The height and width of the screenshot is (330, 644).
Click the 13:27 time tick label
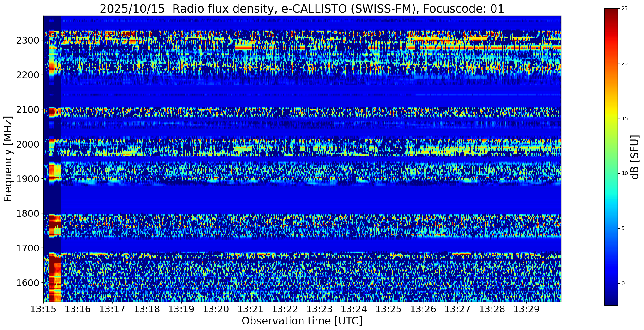(x=458, y=309)
